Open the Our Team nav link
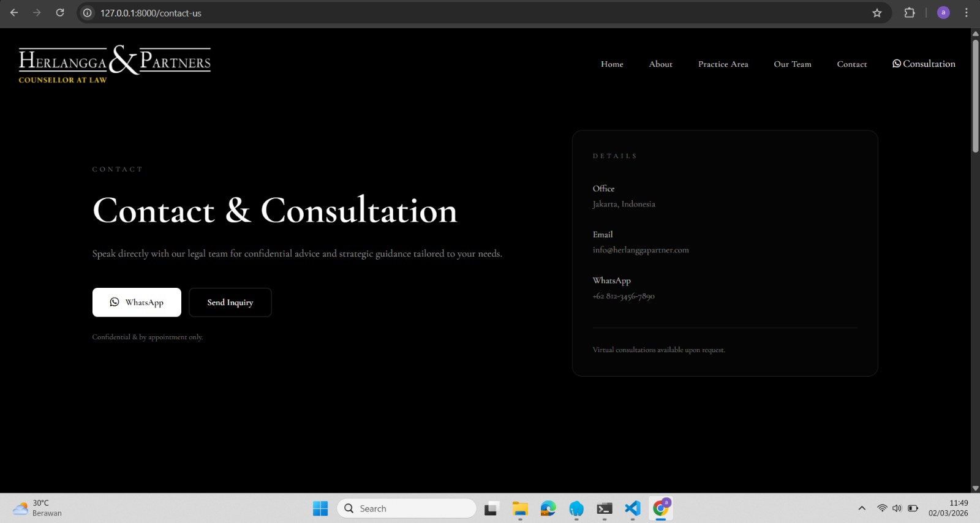The image size is (980, 523). (x=792, y=64)
